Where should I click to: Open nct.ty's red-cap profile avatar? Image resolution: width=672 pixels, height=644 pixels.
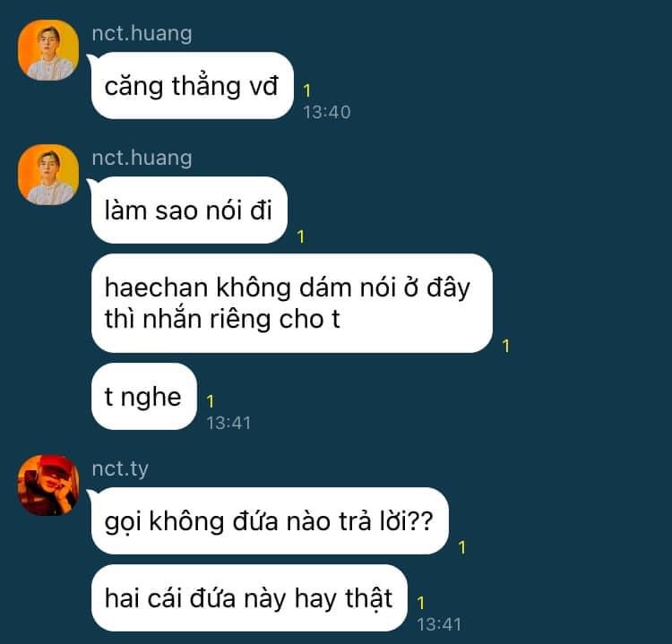[48, 485]
